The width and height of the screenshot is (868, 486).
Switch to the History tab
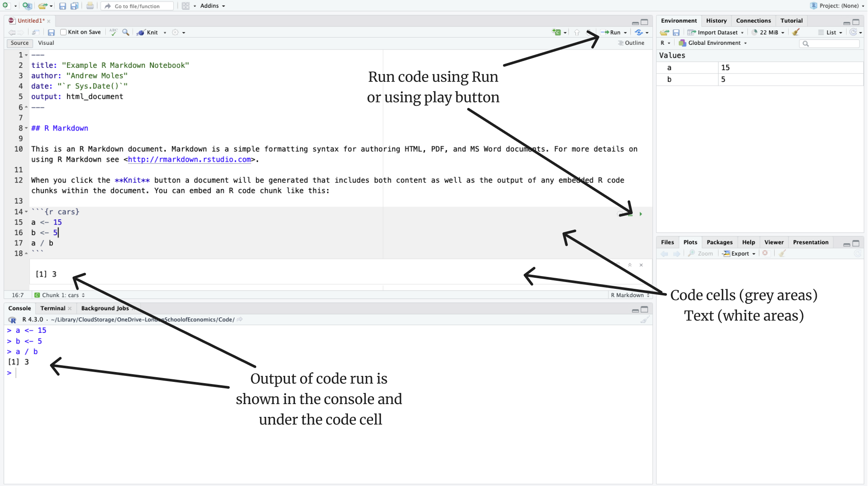coord(716,20)
